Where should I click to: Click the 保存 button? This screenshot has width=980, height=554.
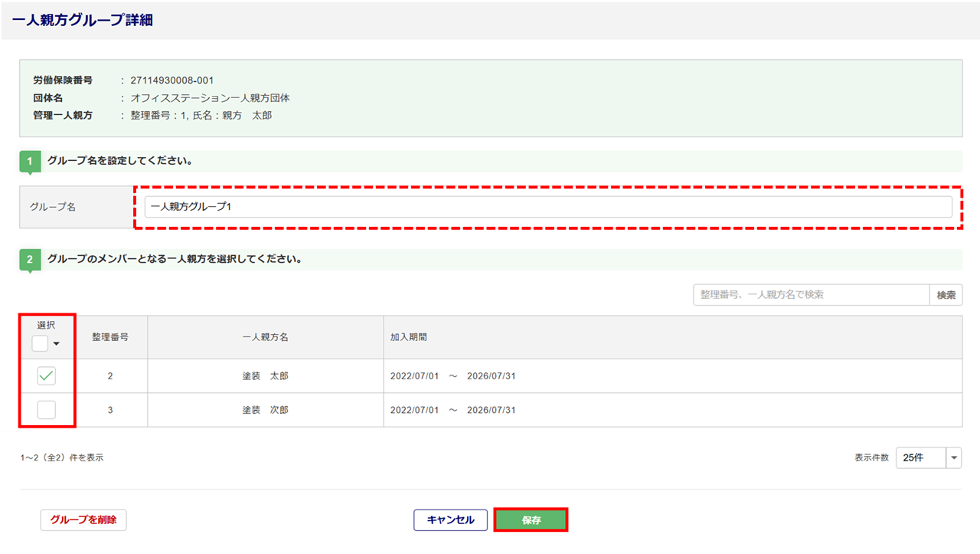pos(531,520)
